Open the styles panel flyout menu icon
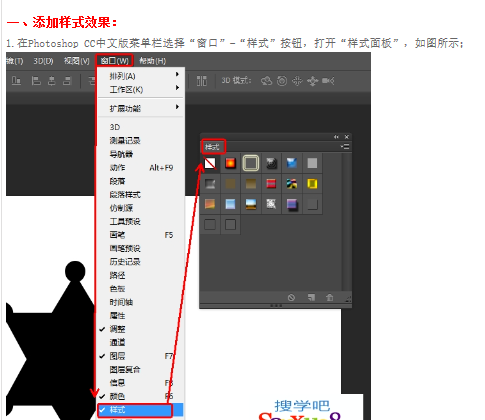Viewport: 485px width, 420px height. [x=345, y=146]
